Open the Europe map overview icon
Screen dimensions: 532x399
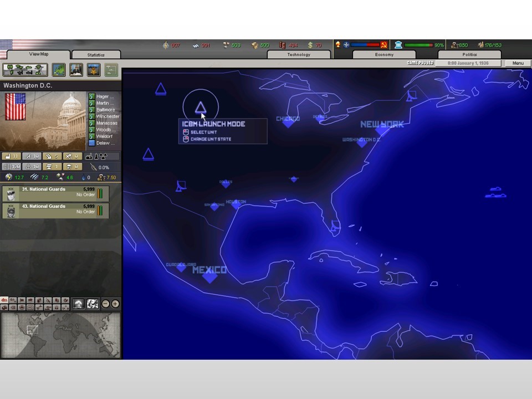click(59, 70)
